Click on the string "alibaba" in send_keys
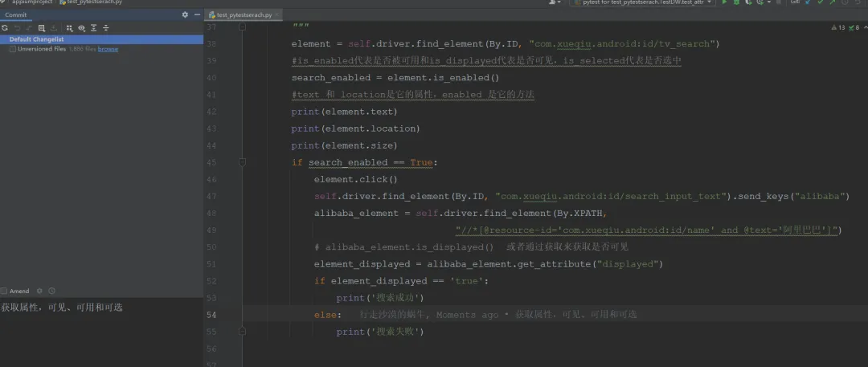Screen dimensions: 868x367 (819, 197)
